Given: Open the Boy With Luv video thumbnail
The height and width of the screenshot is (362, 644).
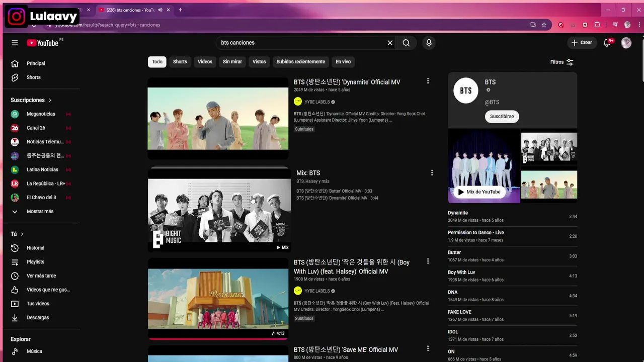Looking at the screenshot, I should click(x=218, y=299).
